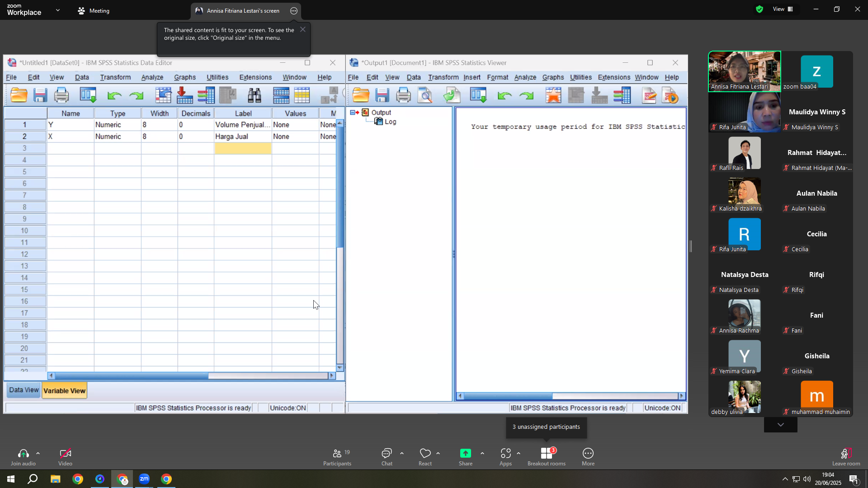
Task: Redo in the Output Viewer toolbar
Action: click(526, 95)
